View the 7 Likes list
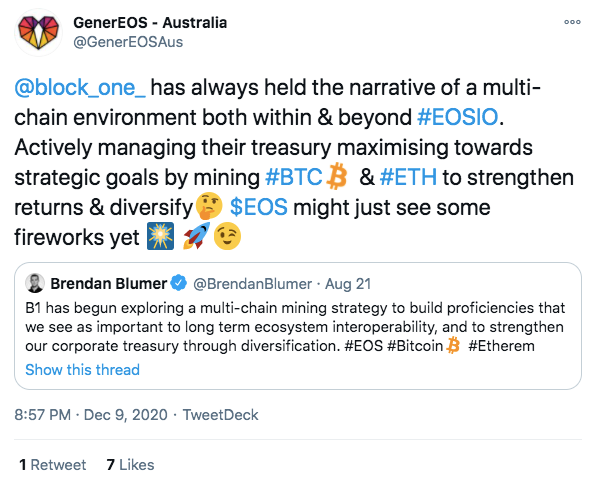Screen dimensions: 590x486 point(130,465)
